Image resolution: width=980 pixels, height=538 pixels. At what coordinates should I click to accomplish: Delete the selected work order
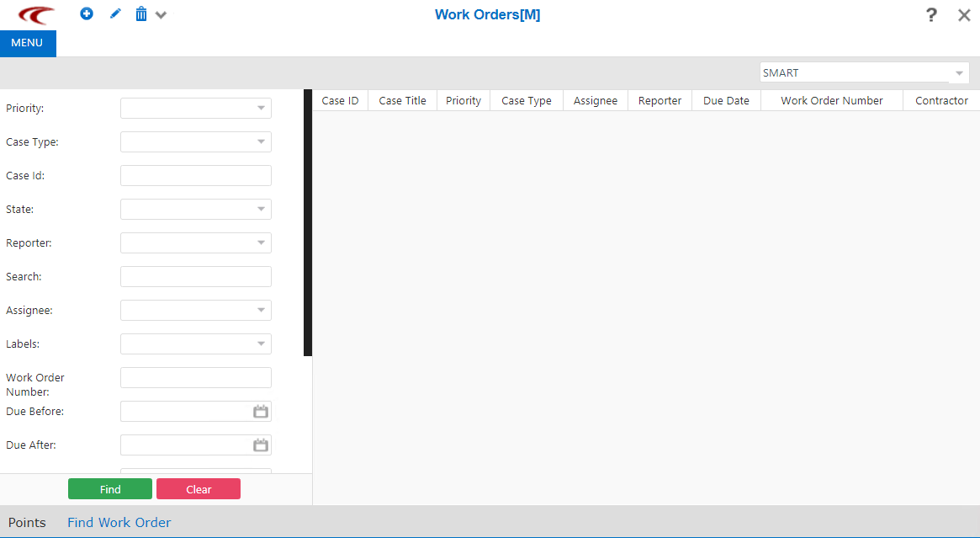pos(140,13)
